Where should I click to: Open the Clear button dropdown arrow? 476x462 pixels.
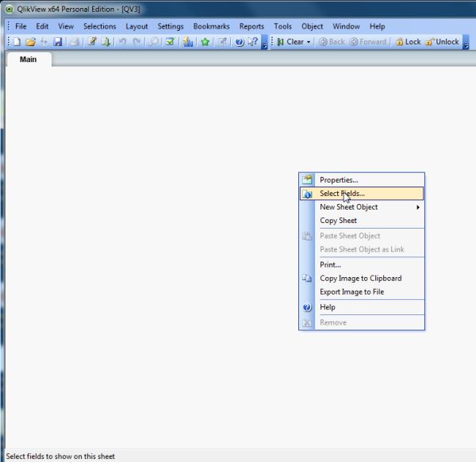pyautogui.click(x=309, y=42)
